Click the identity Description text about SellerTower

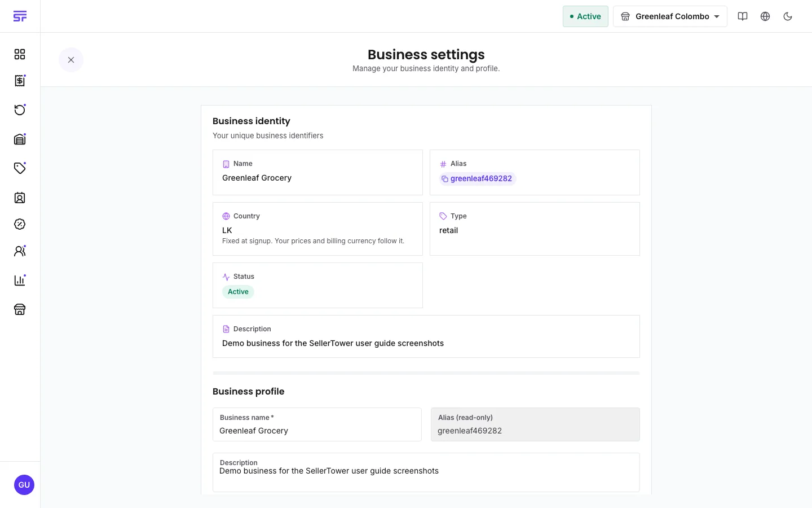[333, 343]
